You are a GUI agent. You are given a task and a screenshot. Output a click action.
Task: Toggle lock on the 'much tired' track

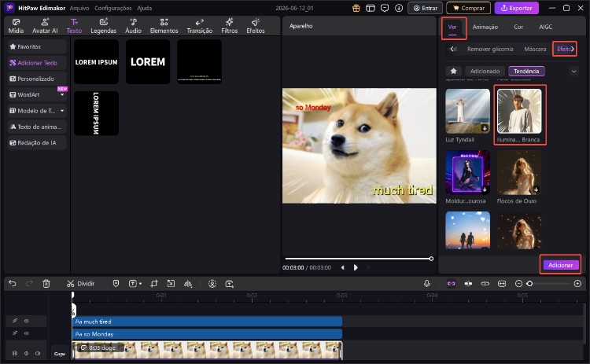(x=15, y=321)
